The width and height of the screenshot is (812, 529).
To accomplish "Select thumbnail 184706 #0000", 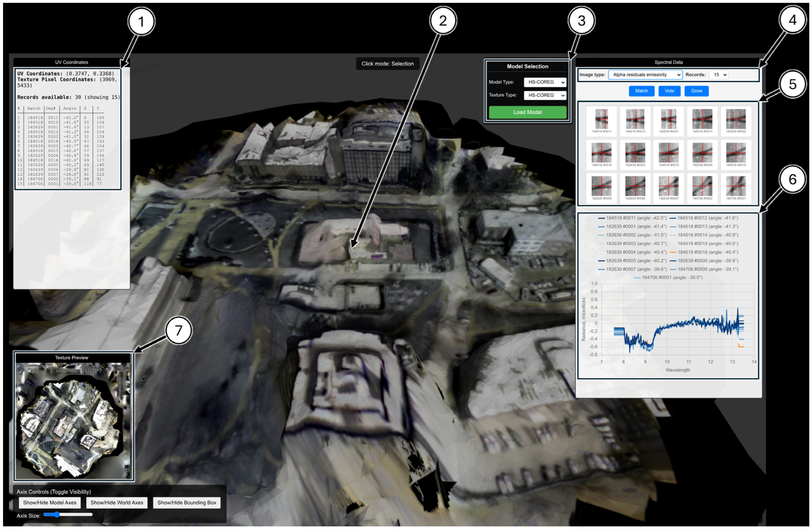I will [x=702, y=188].
